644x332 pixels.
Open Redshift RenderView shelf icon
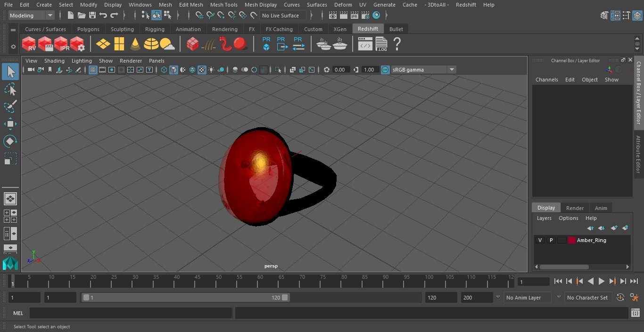29,44
